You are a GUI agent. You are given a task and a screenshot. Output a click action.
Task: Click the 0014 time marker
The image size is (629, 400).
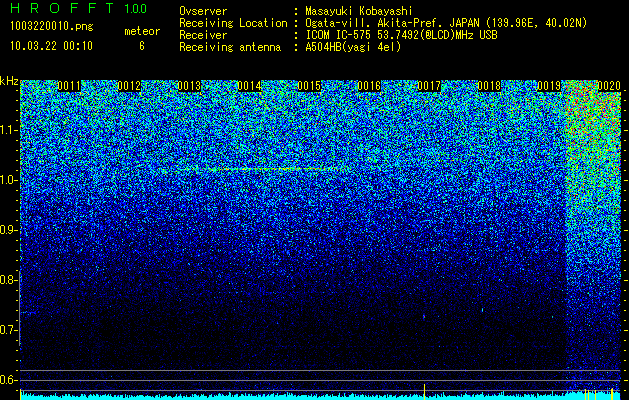pyautogui.click(x=249, y=86)
